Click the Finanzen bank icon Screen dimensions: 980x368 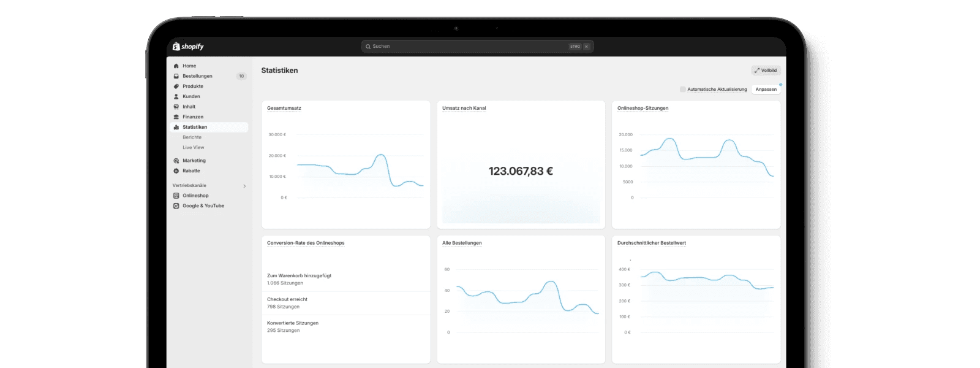point(176,117)
